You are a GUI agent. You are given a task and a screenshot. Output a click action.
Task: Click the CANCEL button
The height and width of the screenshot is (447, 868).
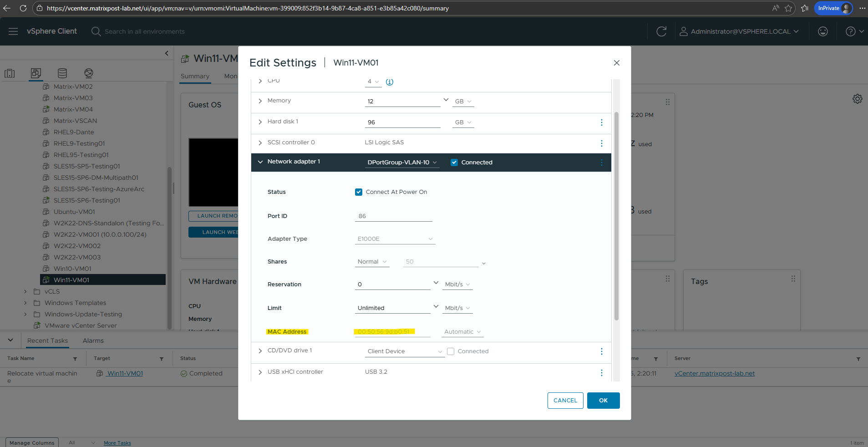pyautogui.click(x=565, y=401)
